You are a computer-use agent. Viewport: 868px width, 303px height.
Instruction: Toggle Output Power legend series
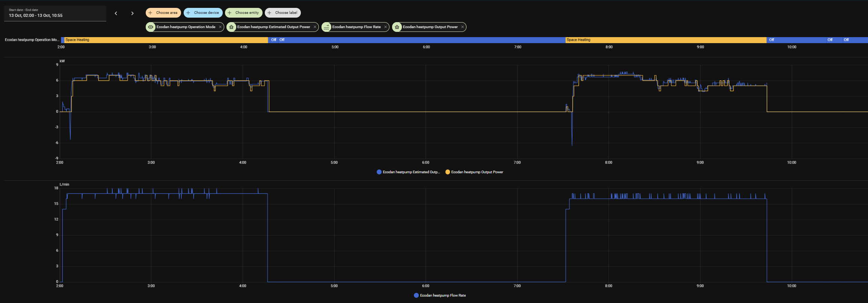474,172
